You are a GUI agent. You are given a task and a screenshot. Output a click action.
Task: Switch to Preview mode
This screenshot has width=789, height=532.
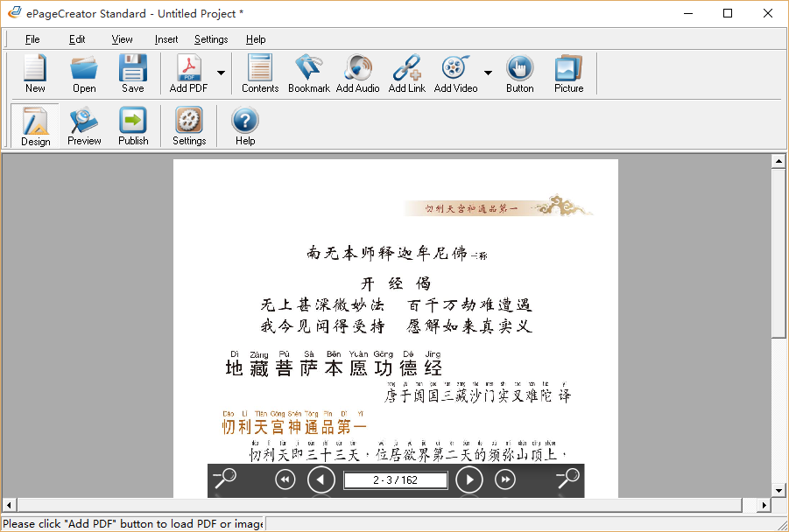(x=84, y=126)
